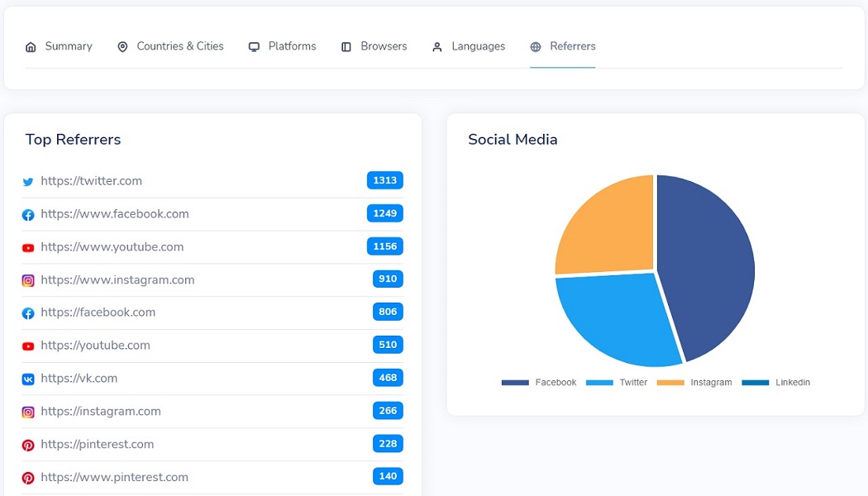The image size is (868, 496).
Task: Click the globe icon on Referrers tab
Action: [536, 47]
